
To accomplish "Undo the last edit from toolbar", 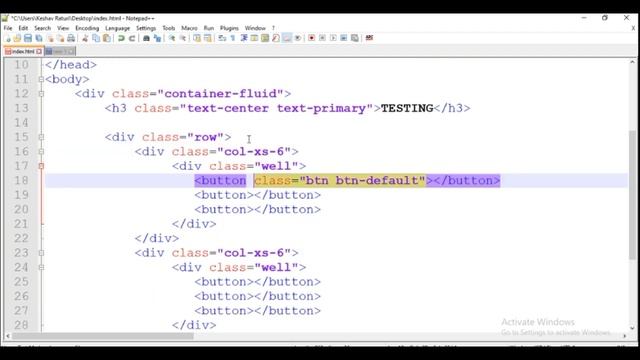I will click(121, 38).
